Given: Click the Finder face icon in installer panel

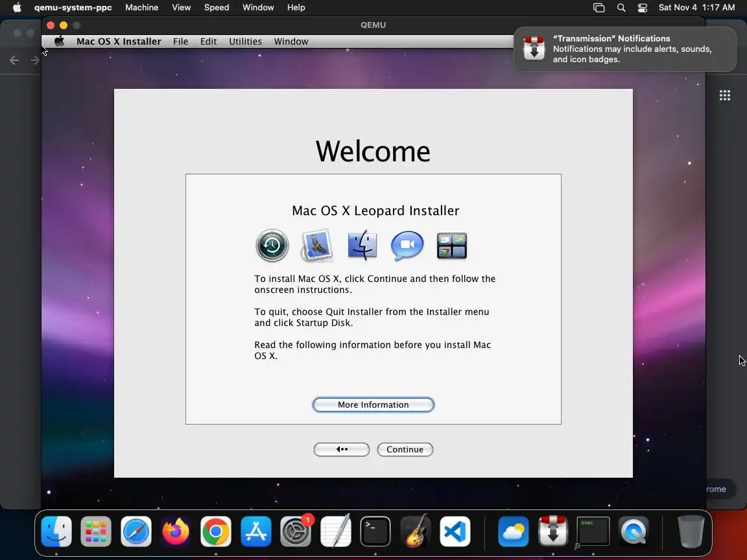Looking at the screenshot, I should pyautogui.click(x=362, y=245).
